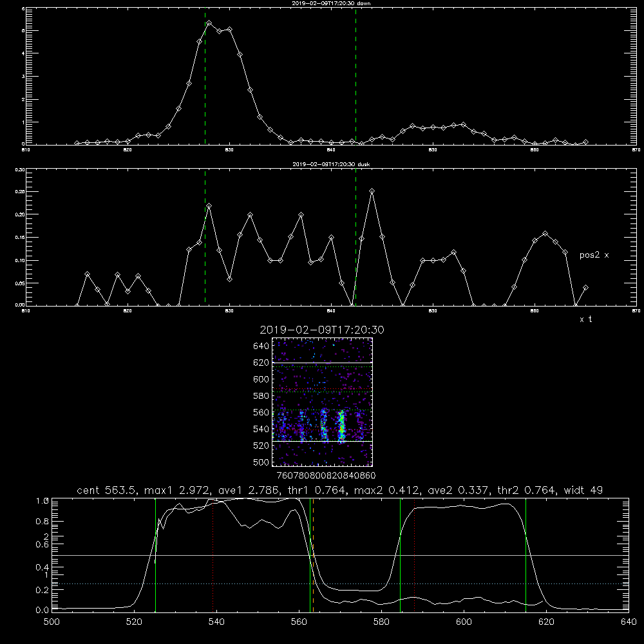Click x-axis label 840 under dusk plot
Image resolution: width=644 pixels, height=644 pixels.
click(331, 311)
